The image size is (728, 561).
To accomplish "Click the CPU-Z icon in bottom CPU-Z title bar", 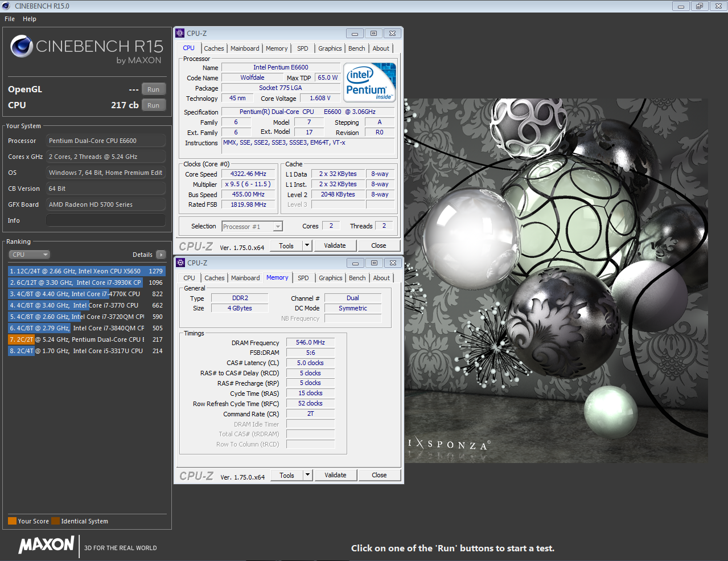I will pos(180,263).
